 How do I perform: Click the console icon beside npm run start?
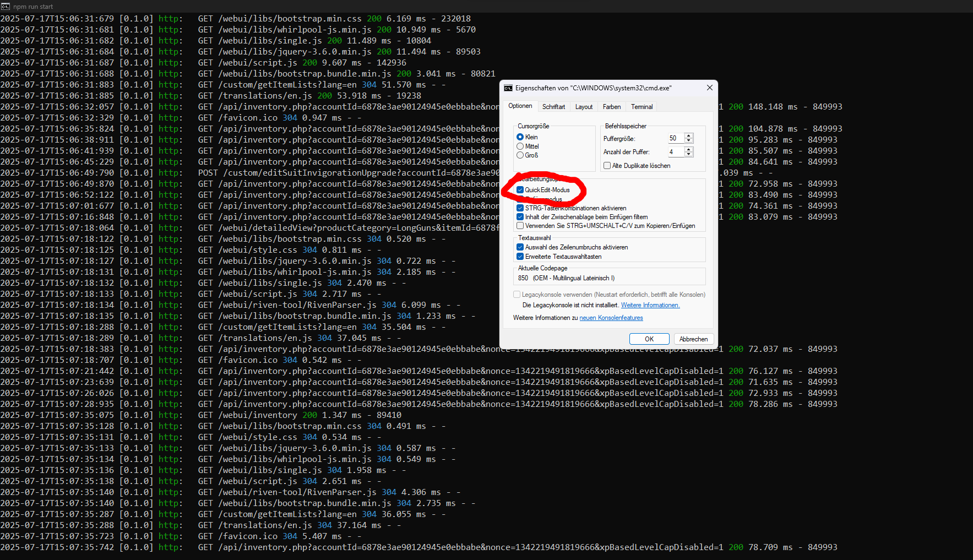[6, 7]
